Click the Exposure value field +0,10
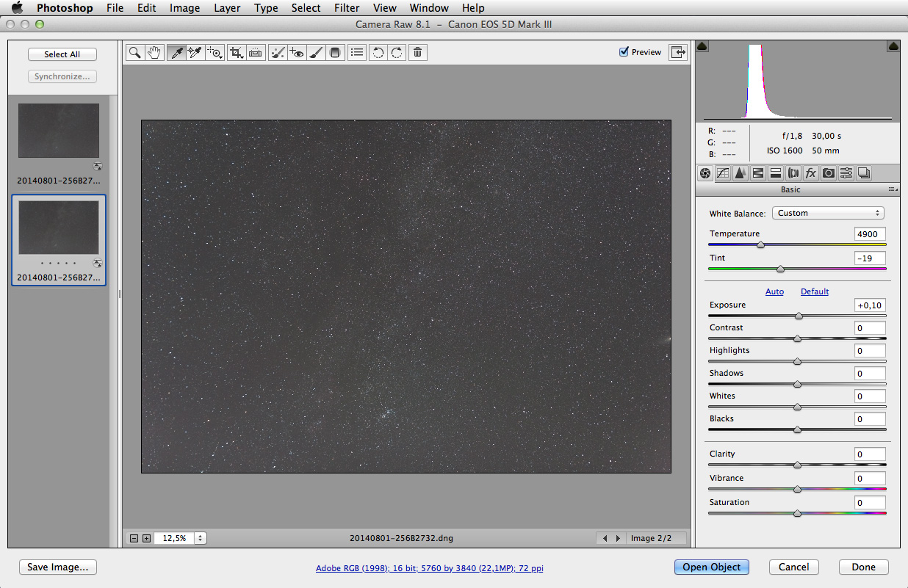Image resolution: width=908 pixels, height=588 pixels. point(870,305)
